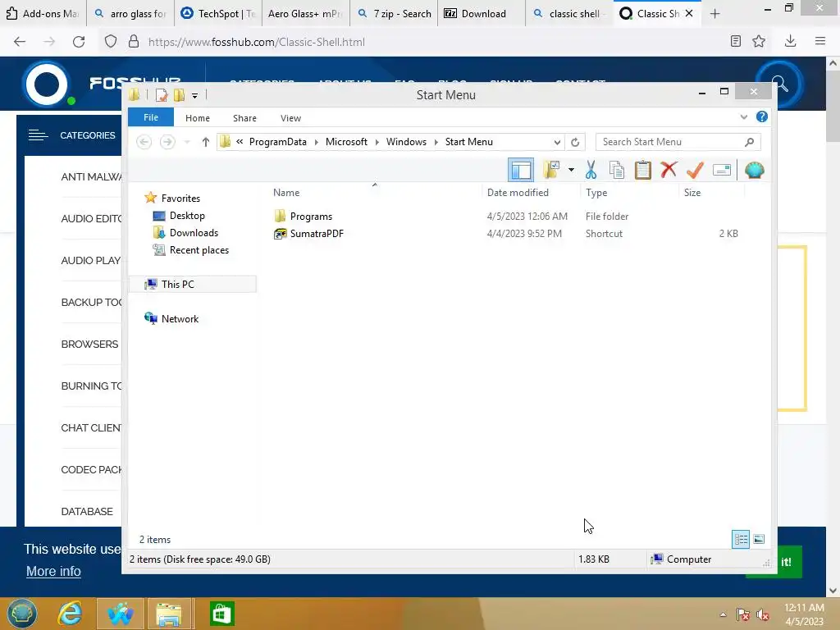Open Classic Shell settings shell icon

(755, 171)
